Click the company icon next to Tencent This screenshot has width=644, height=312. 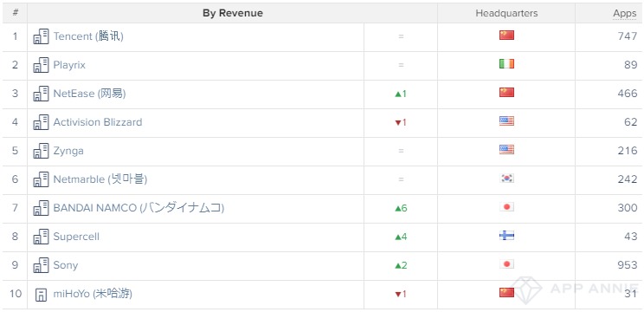pyautogui.click(x=41, y=36)
